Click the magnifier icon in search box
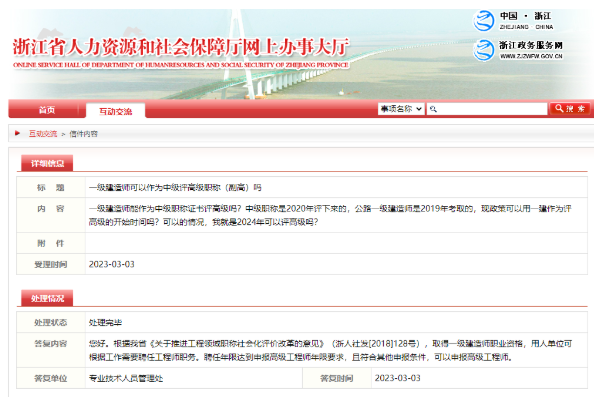 click(x=433, y=109)
